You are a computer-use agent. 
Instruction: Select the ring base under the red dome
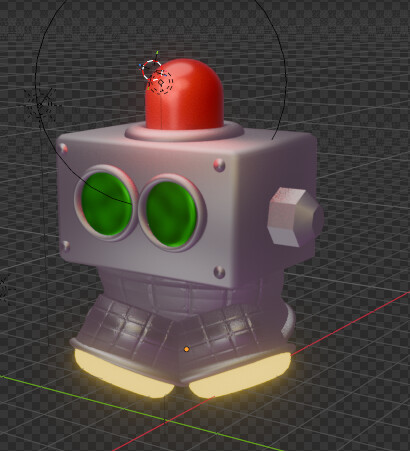[184, 131]
